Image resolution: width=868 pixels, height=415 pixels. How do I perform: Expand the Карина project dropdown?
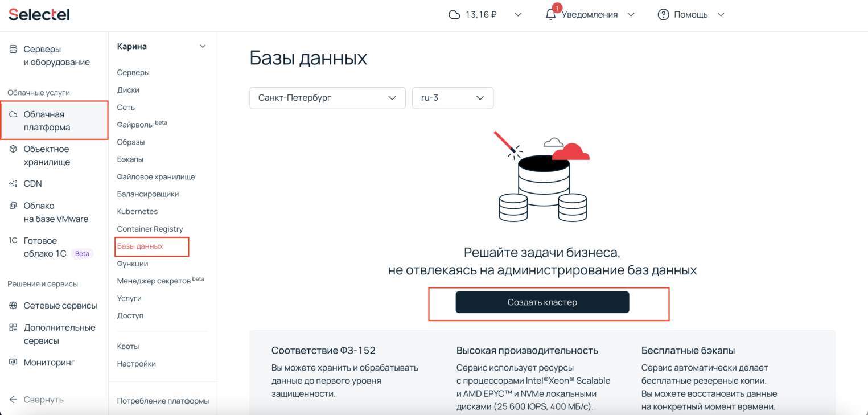click(203, 47)
